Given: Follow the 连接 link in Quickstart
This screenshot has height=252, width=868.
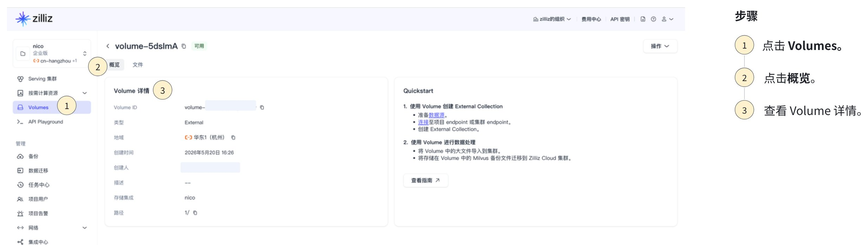Looking at the screenshot, I should 423,122.
